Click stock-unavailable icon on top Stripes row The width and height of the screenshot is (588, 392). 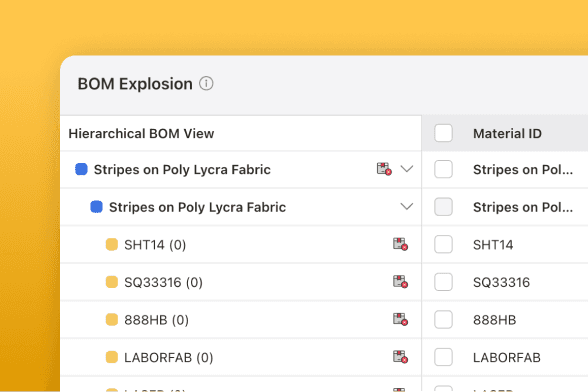point(384,169)
